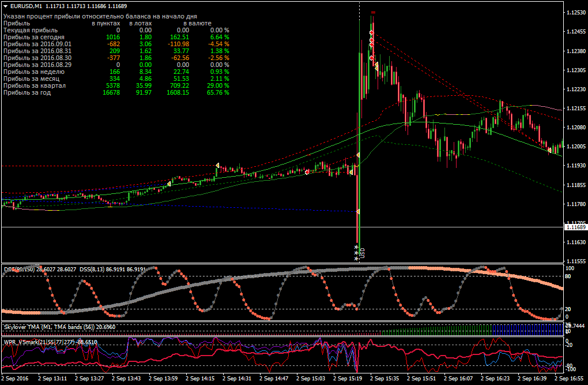The image size is (588, 385).
Task: Click the 'в лотах' column header
Action: [x=141, y=23]
